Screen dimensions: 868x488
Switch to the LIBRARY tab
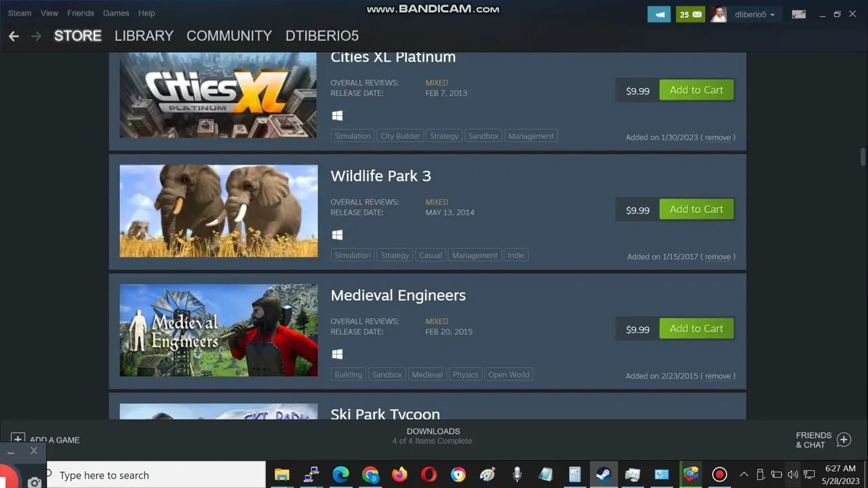144,36
